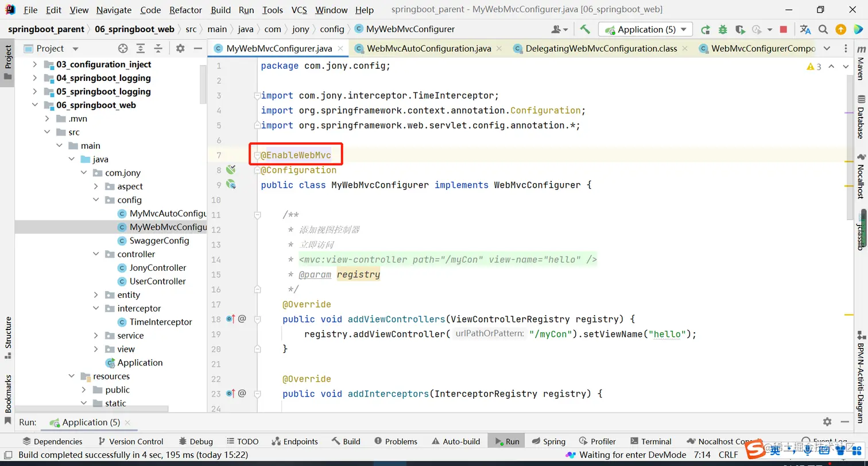Locate current file with the crosshair icon

123,48
